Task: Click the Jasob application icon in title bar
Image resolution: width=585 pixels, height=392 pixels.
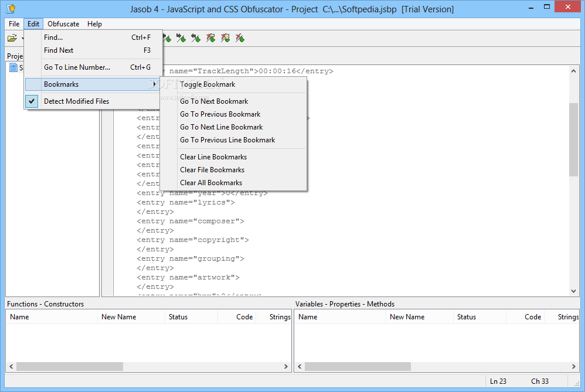Action: [11, 9]
